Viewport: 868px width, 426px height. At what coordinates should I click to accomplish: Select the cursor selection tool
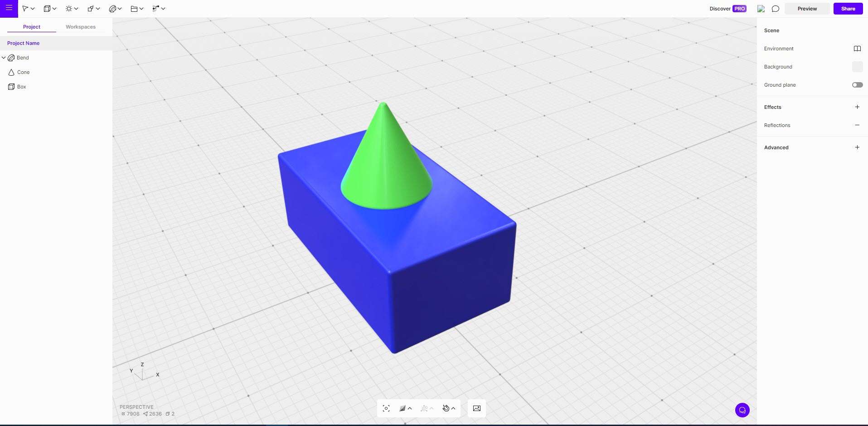click(x=26, y=8)
